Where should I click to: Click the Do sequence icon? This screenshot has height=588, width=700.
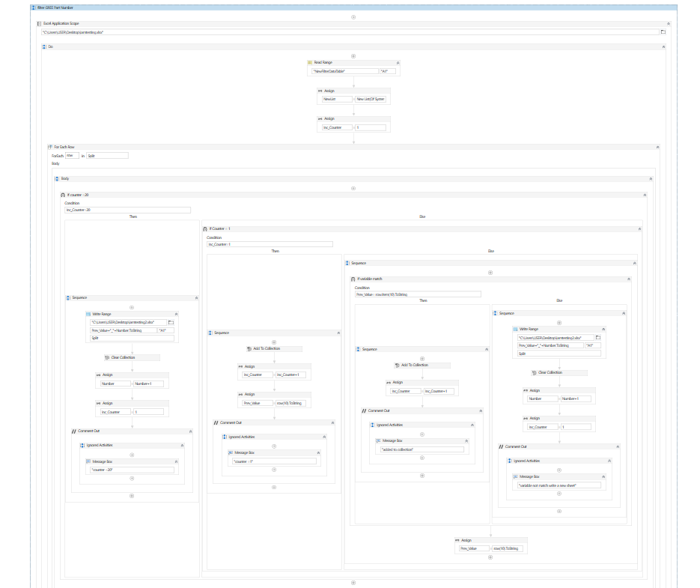[x=44, y=46]
